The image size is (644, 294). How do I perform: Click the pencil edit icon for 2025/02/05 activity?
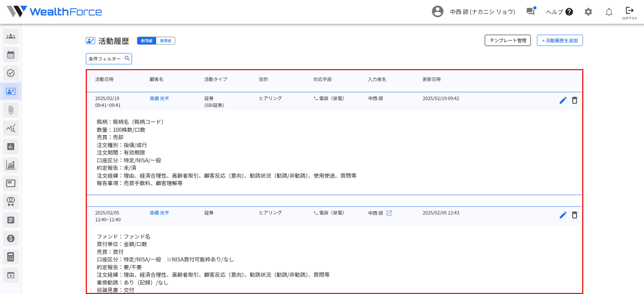(563, 215)
